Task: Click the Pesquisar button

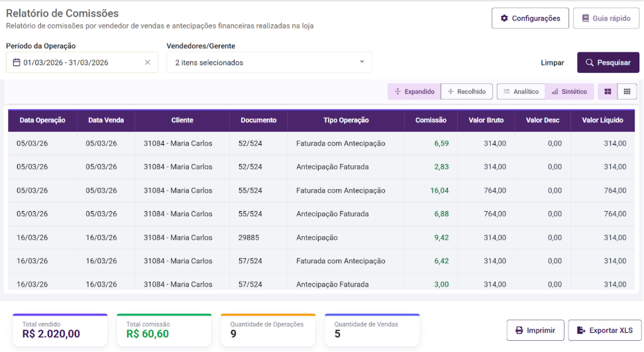Action: (x=608, y=63)
